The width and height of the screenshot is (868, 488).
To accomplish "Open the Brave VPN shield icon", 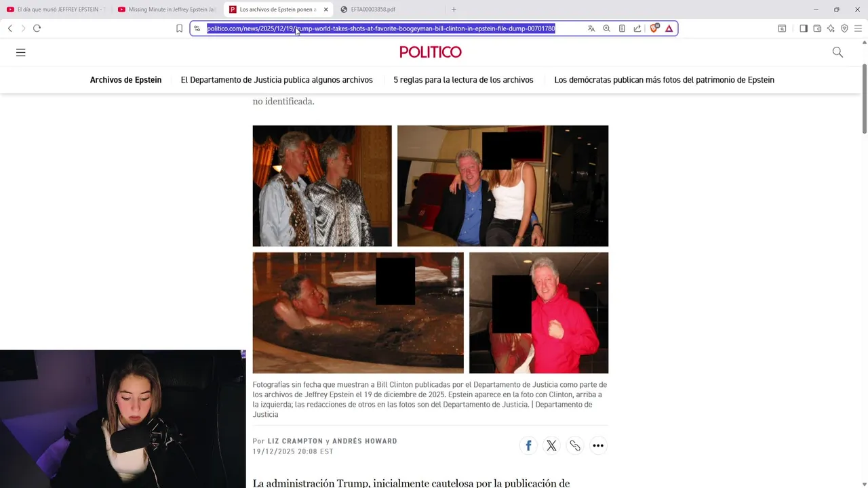I will pos(844,28).
